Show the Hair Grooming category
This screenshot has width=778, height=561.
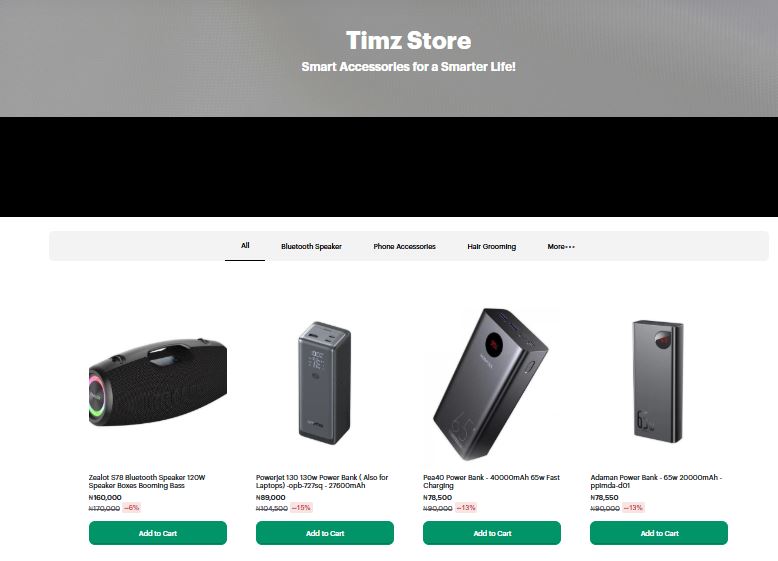tap(491, 247)
